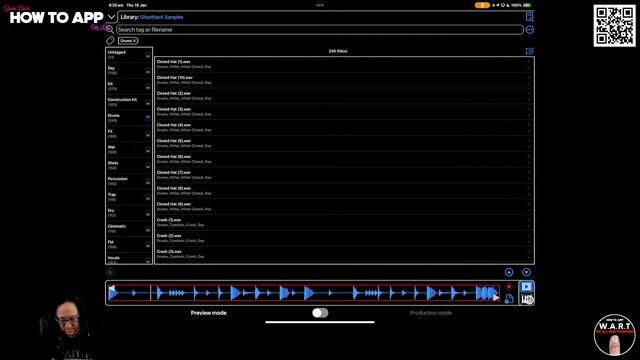Select Closed Hat (10).wav file
Viewport: 640px width, 360px height.
[x=344, y=80]
